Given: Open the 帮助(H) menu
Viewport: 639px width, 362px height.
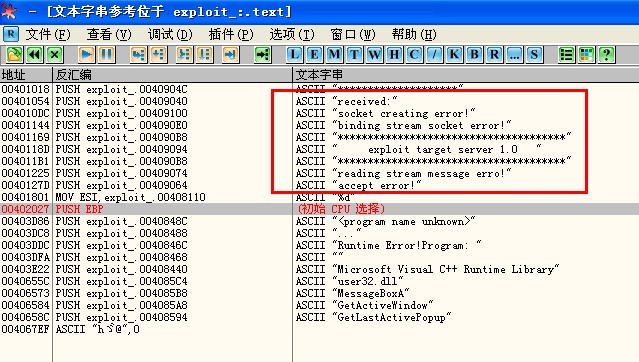Looking at the screenshot, I should [414, 34].
